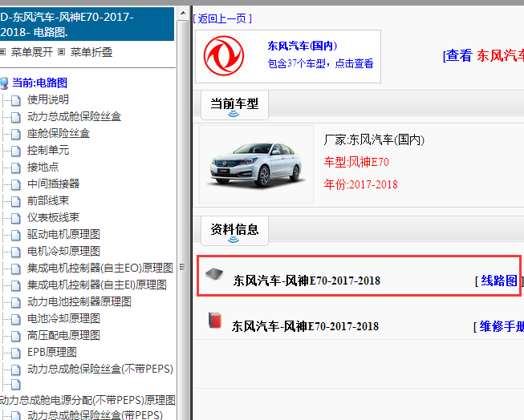This screenshot has width=524, height=420.
Task: Open 集成电机控制器(自主EO)原理图 tree item
Action: pyautogui.click(x=100, y=268)
